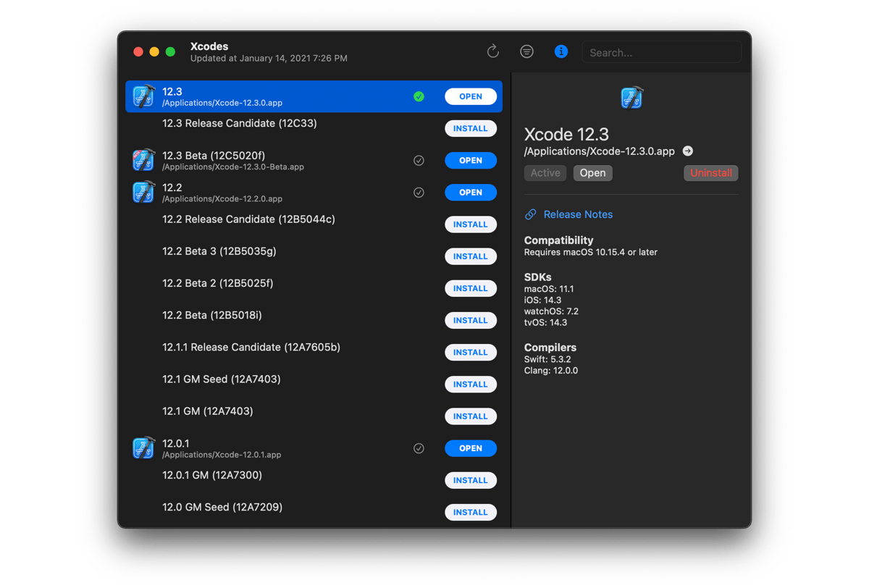Install 12.0 GM Seed (12A7209)

pyautogui.click(x=471, y=512)
